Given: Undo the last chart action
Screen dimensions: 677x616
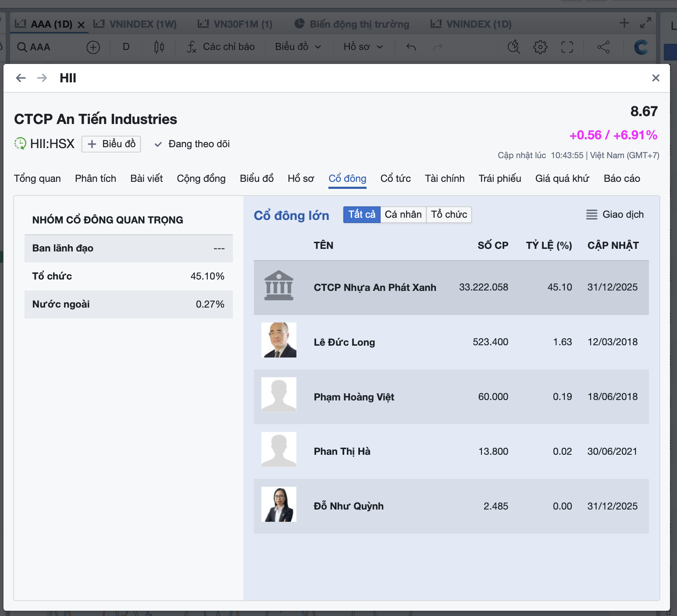Looking at the screenshot, I should tap(411, 47).
